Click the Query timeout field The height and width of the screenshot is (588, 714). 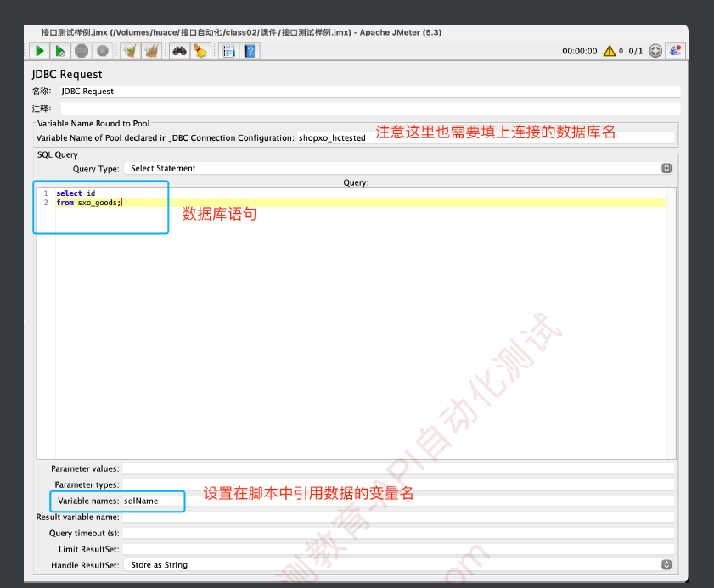[398, 533]
